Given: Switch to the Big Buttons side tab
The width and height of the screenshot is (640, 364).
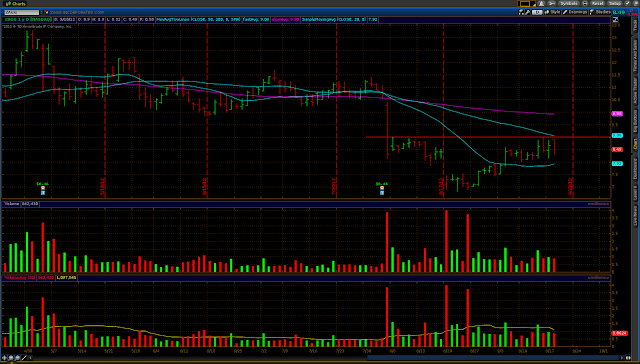Looking at the screenshot, I should (x=635, y=121).
